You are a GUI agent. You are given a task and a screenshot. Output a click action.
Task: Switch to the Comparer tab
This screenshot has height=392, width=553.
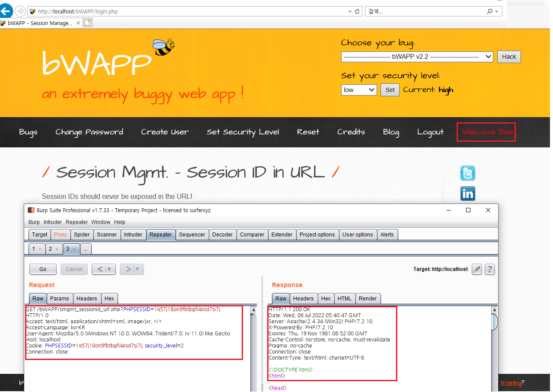click(x=252, y=235)
